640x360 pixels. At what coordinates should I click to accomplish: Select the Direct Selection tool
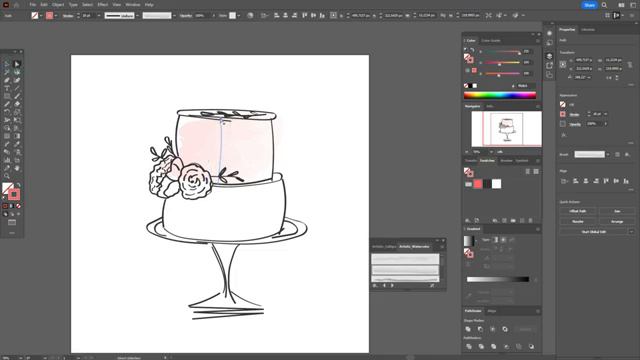(17, 64)
